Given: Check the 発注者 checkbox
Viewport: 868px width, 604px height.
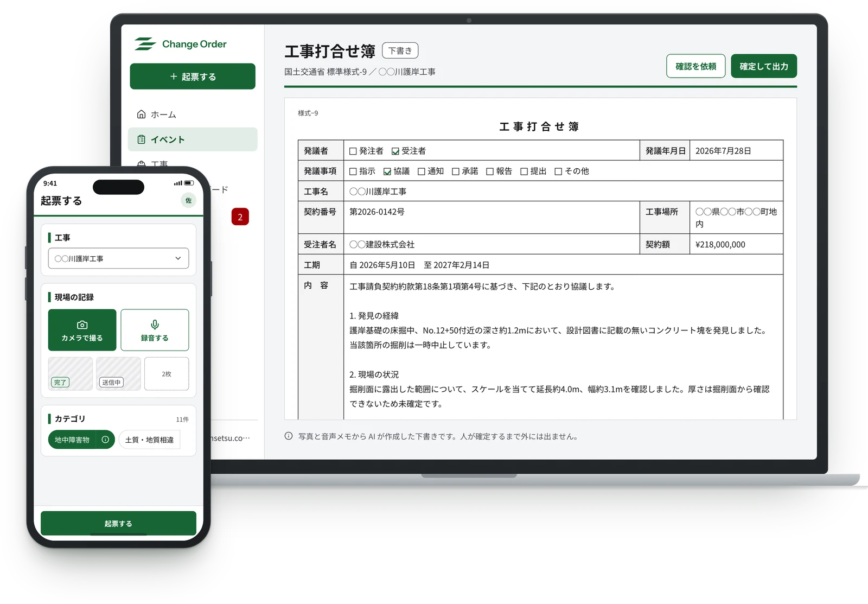Looking at the screenshot, I should 353,151.
